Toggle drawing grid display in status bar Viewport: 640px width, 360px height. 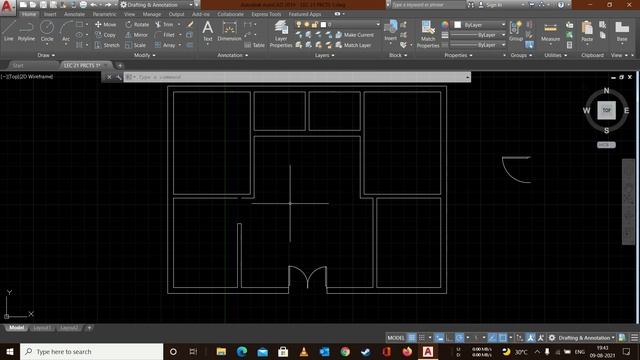tap(412, 338)
